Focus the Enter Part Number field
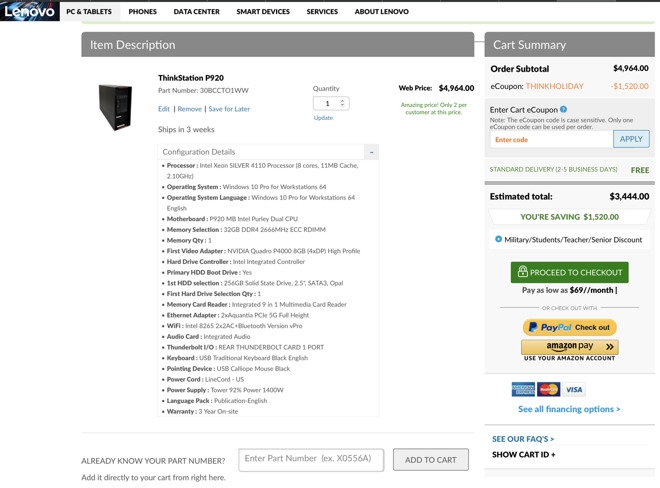The width and height of the screenshot is (660, 488). [311, 460]
